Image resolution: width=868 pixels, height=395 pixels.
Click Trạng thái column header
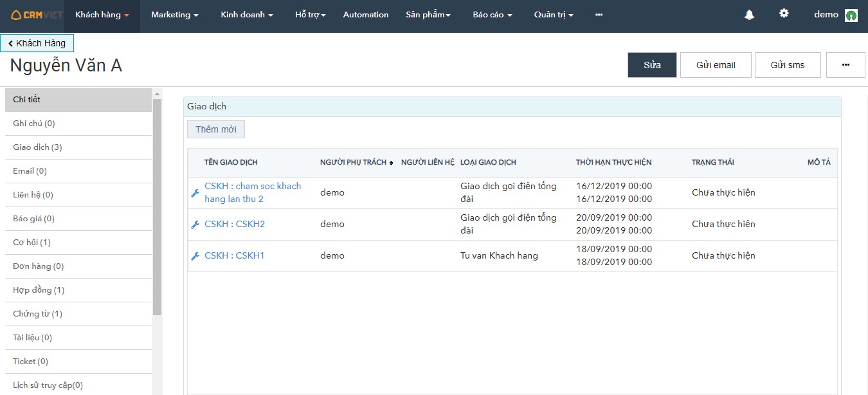click(712, 162)
